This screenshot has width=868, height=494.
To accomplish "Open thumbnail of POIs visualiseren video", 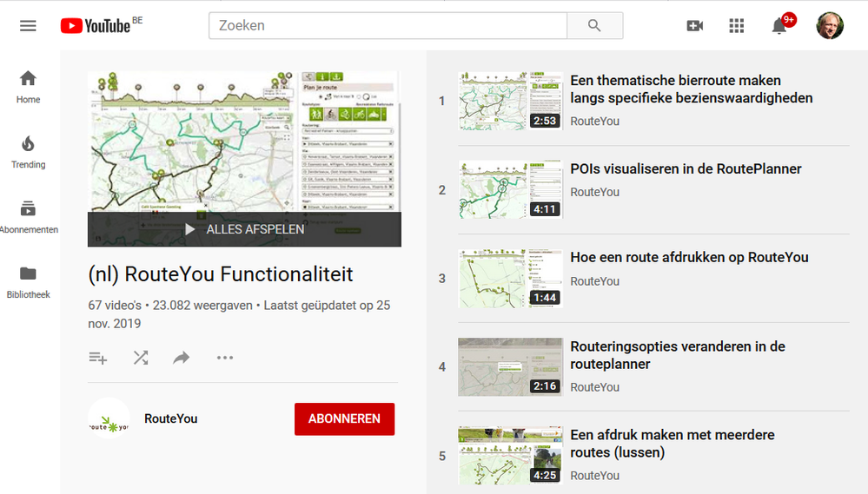I will click(510, 189).
